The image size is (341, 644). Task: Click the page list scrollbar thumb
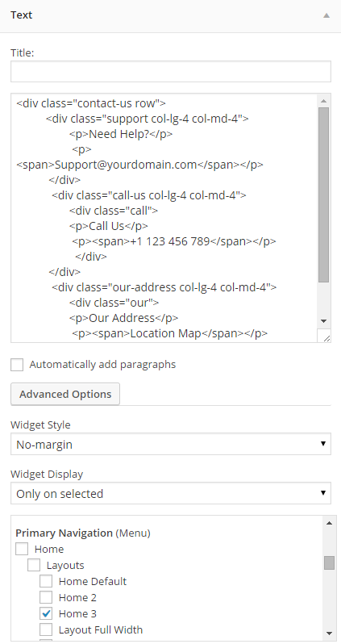point(329,562)
